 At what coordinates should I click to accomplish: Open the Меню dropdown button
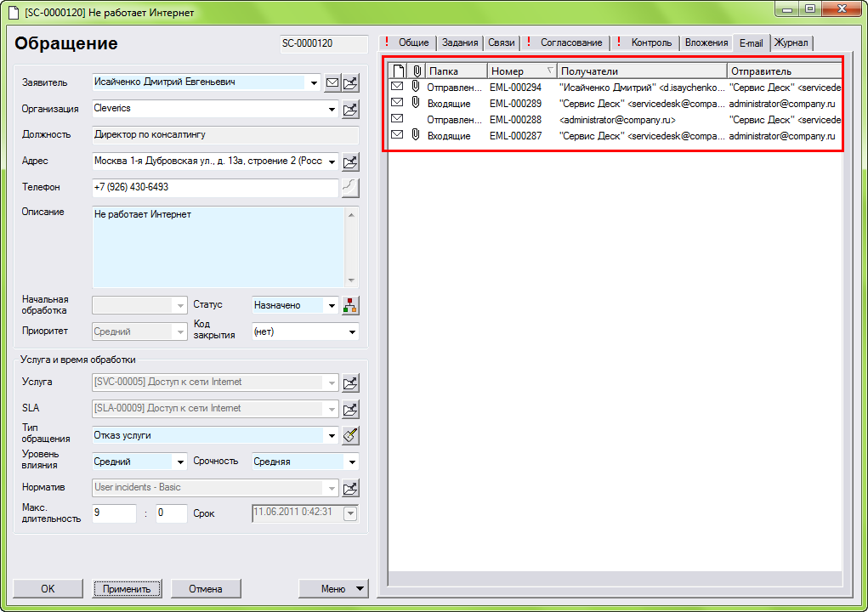[333, 589]
